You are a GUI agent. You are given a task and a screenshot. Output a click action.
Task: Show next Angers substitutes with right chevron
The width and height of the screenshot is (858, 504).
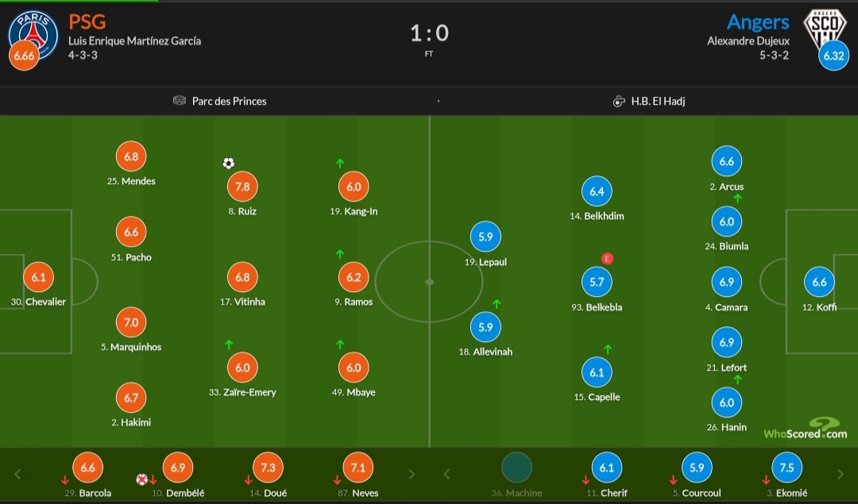click(841, 475)
